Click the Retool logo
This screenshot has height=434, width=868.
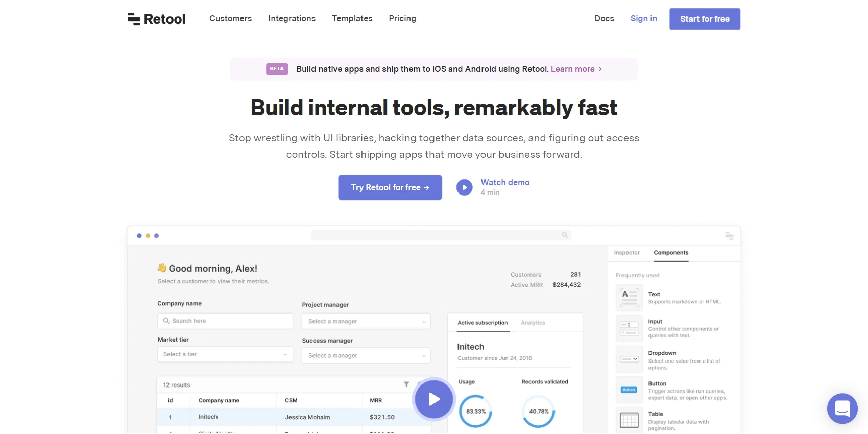click(156, 19)
